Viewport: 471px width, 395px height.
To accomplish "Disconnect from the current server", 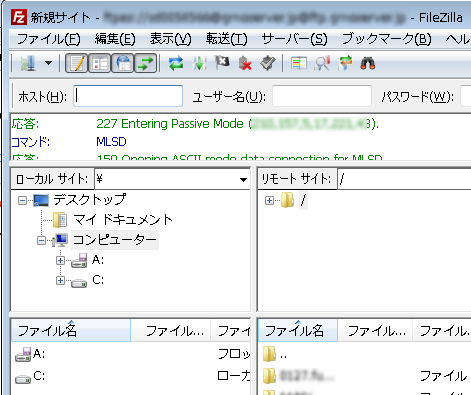I will pos(245,63).
